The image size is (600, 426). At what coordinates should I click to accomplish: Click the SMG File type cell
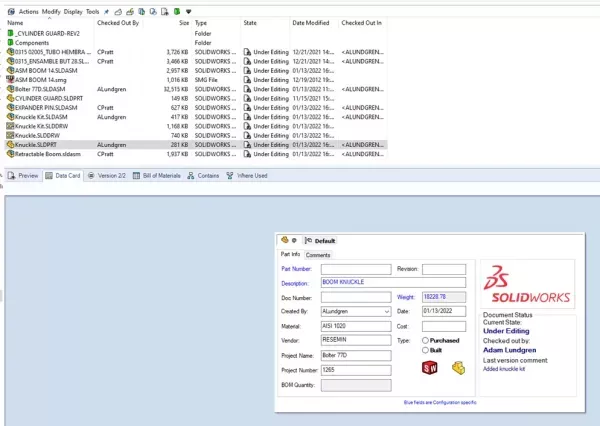(206, 80)
